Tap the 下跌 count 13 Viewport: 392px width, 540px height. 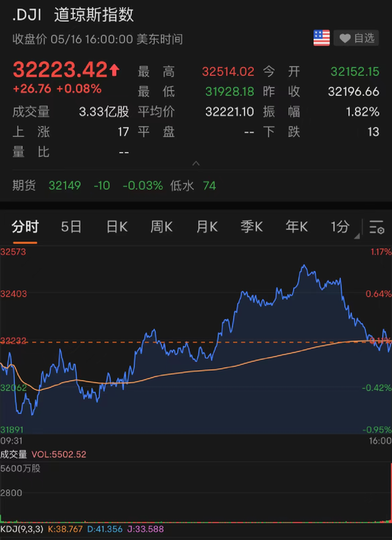click(373, 132)
